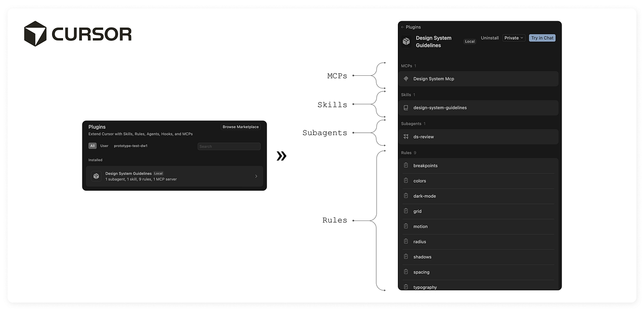Viewport: 644px width, 311px height.
Task: Click the Design System Guidelines title in the plugin list
Action: 128,174
